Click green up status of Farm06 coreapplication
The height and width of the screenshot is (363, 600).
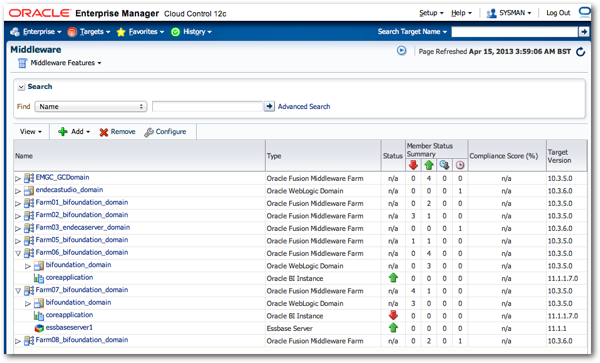click(393, 278)
